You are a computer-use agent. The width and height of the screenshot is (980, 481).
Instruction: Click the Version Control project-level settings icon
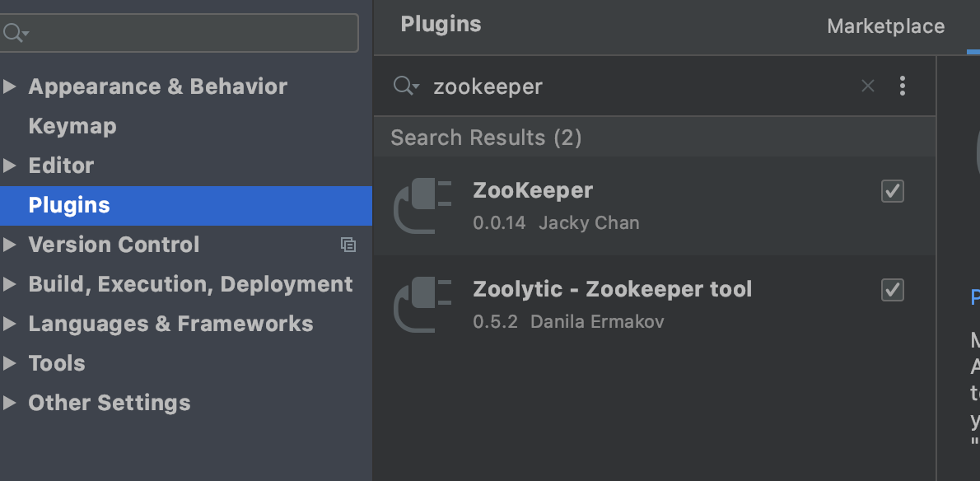tap(348, 245)
